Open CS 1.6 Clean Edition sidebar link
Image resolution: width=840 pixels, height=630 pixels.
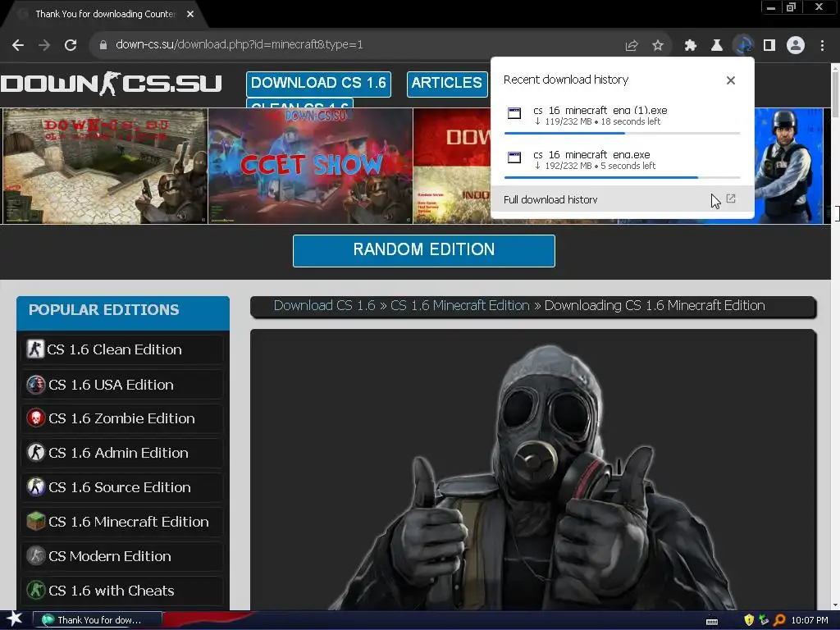coord(122,349)
